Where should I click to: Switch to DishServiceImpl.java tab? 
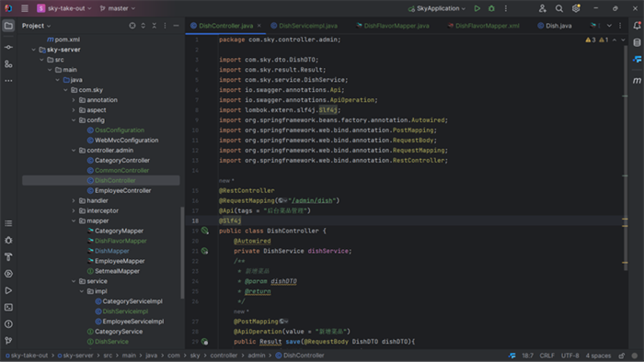click(x=305, y=26)
